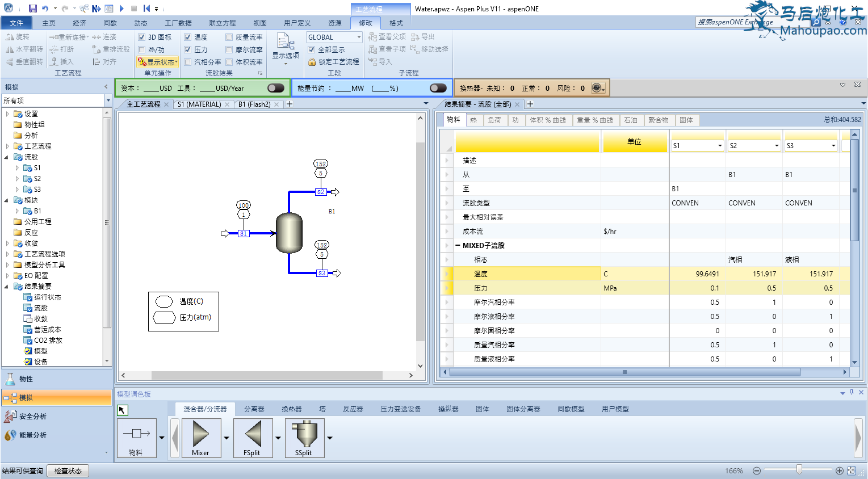Click the 搜索aspenONE Exchange search field
The image size is (868, 479).
pos(752,22)
